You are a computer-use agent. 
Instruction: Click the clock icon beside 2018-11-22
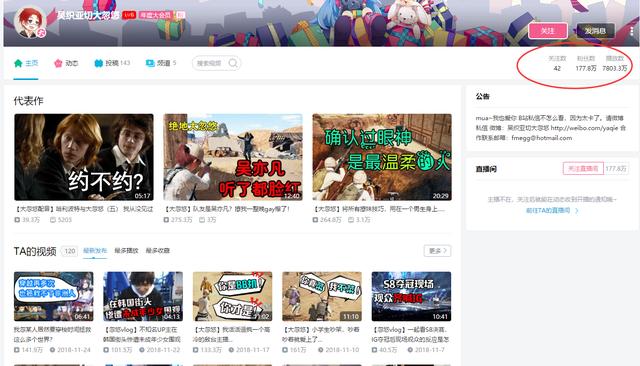(142, 350)
